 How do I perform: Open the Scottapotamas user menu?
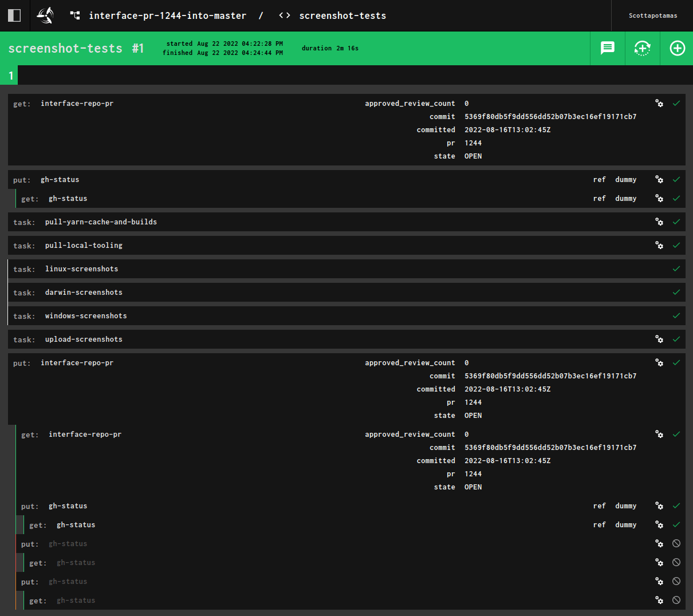coord(652,15)
